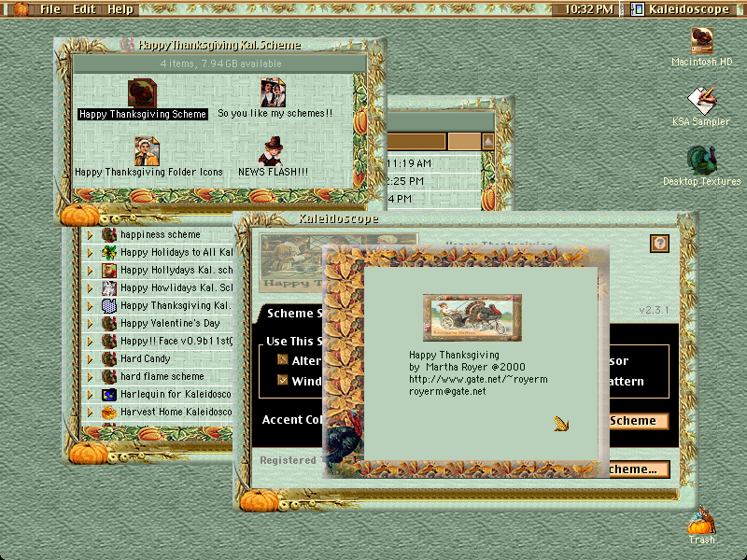Open the Help menu

[120, 9]
